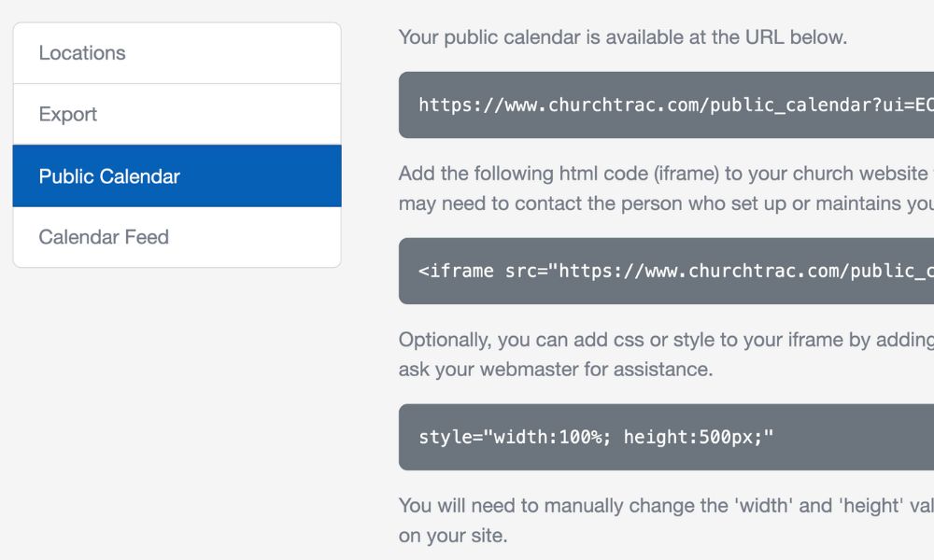Click the churchtrac.com address in the URL box
This screenshot has height=560, width=934.
pyautogui.click(x=644, y=105)
